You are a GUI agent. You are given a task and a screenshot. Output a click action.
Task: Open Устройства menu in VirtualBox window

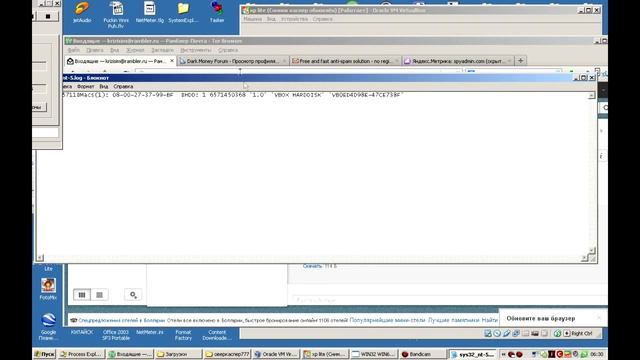[294, 19]
